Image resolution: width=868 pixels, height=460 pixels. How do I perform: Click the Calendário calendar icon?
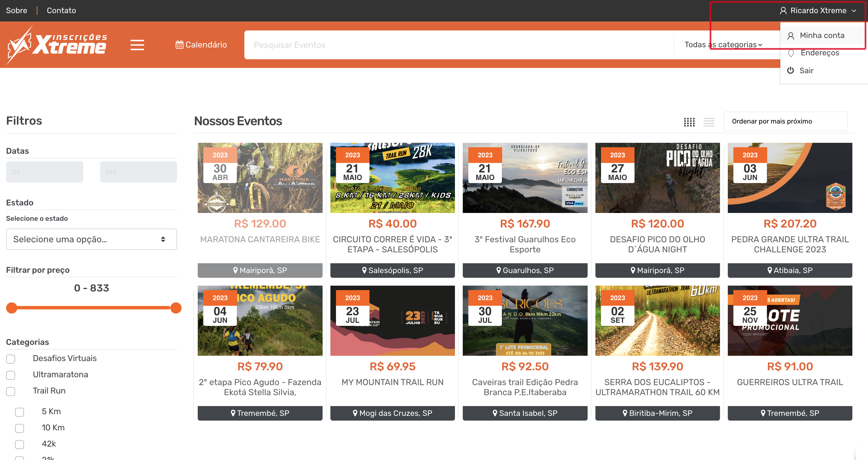179,44
